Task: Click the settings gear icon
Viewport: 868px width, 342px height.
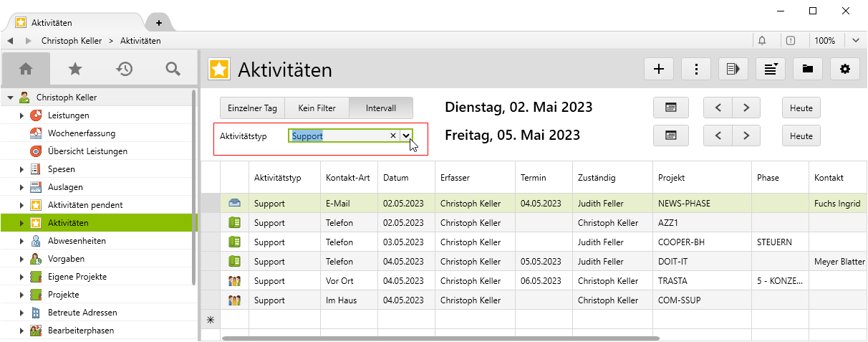Action: [845, 69]
